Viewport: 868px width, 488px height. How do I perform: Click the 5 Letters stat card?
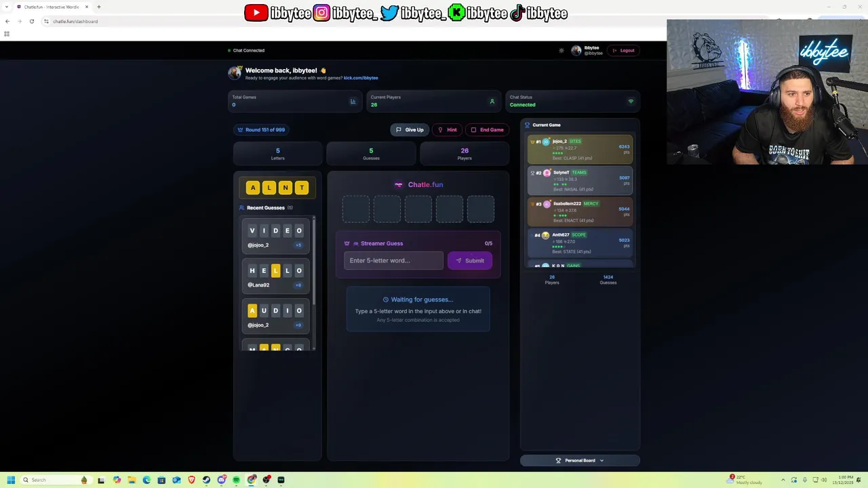[278, 154]
